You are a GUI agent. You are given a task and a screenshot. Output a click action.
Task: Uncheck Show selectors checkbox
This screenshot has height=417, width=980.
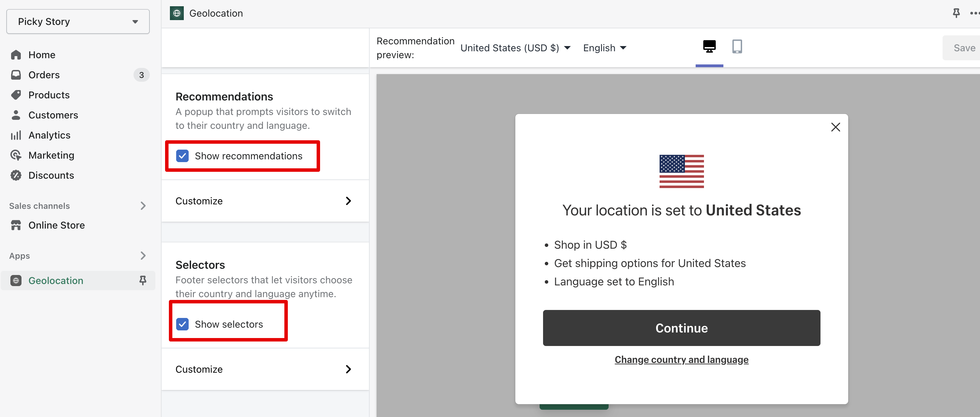(x=182, y=324)
